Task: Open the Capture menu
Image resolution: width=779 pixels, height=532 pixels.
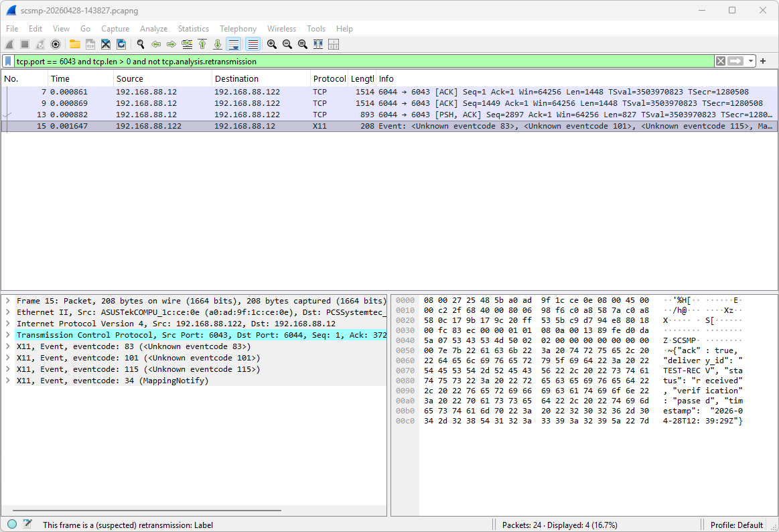Action: (115, 29)
